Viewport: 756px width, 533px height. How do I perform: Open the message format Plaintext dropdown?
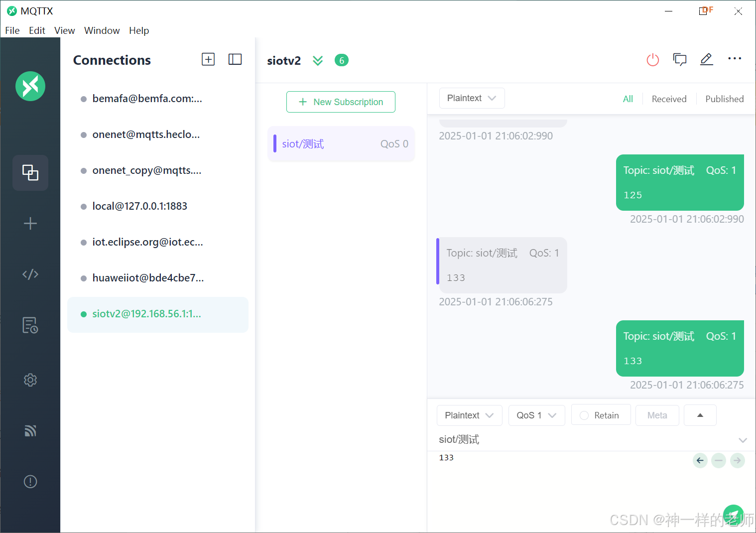tap(472, 98)
